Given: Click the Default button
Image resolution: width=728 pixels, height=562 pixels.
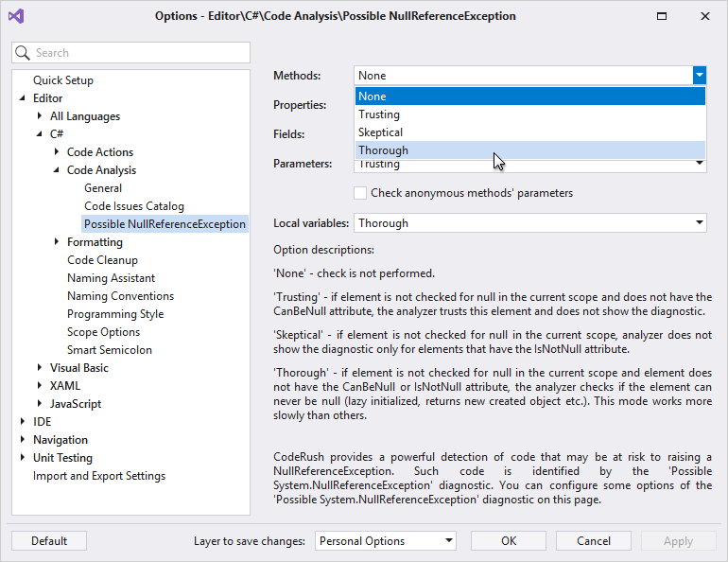Looking at the screenshot, I should [x=49, y=541].
